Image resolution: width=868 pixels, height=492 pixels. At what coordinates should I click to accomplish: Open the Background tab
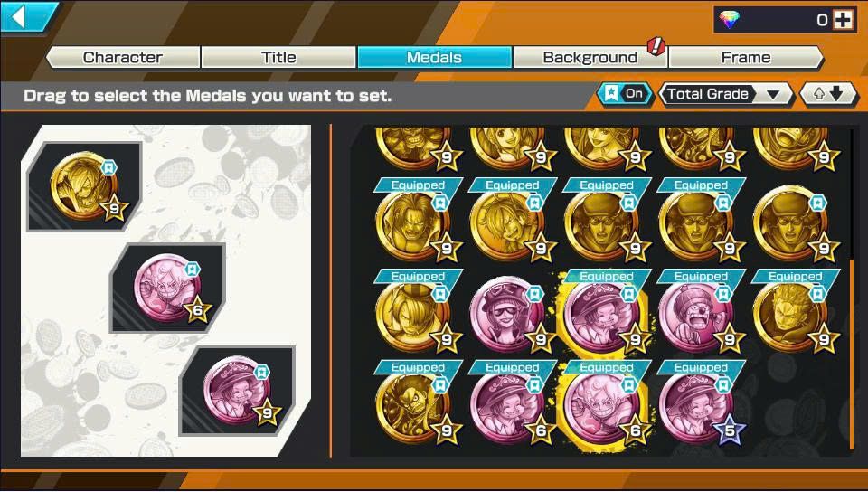coord(590,58)
